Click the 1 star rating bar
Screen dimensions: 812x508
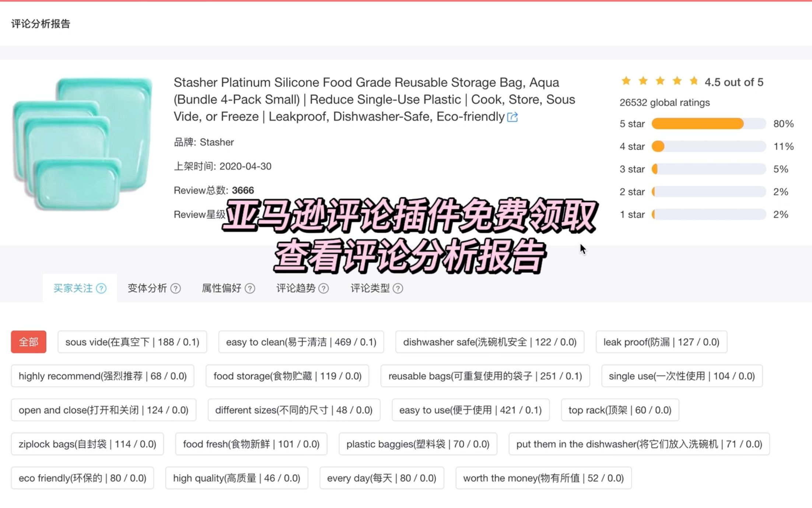[709, 214]
